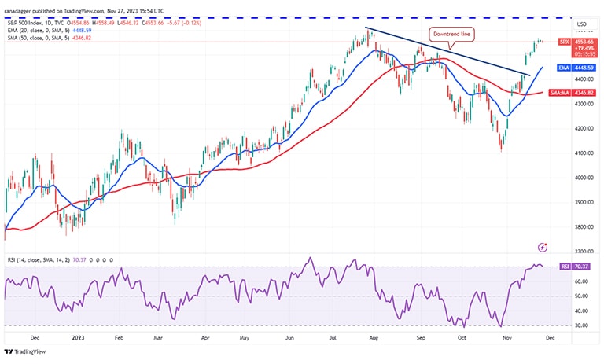Screen dimensions: 604x364
Task: Click the open price value 4554.86
Action: pos(78,23)
